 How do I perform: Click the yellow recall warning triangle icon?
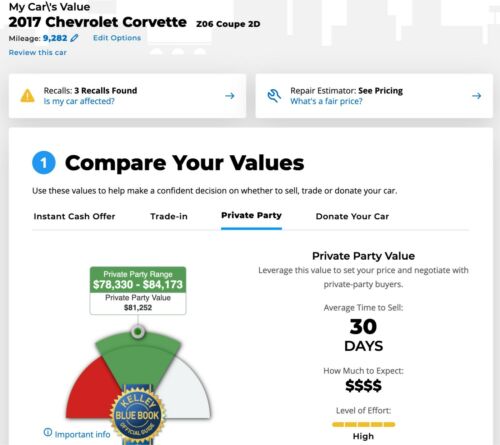coord(27,96)
